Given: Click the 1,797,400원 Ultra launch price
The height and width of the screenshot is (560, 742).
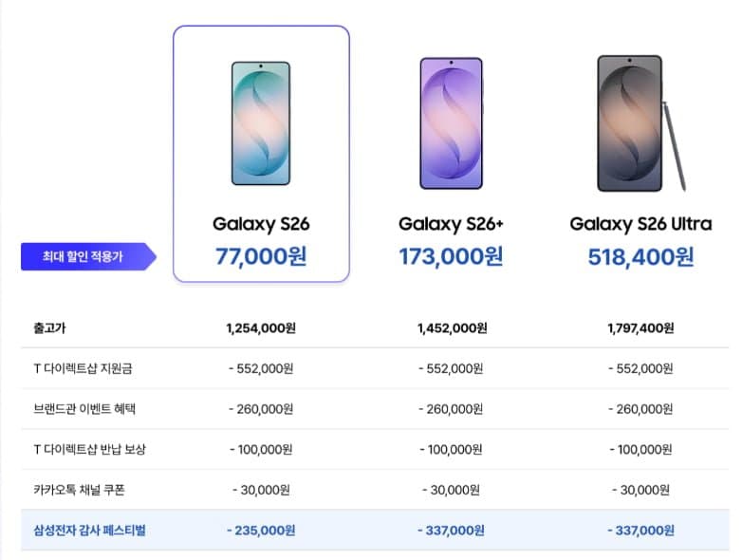Looking at the screenshot, I should (x=640, y=328).
